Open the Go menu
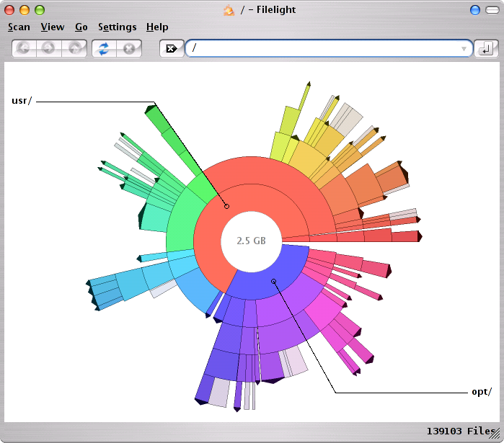Screen dimensions: 504x443 point(81,27)
